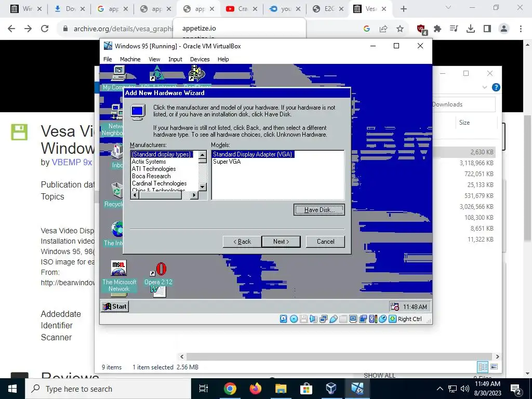Click the Manufacturers list vertical scrollbar thumb

(x=203, y=161)
